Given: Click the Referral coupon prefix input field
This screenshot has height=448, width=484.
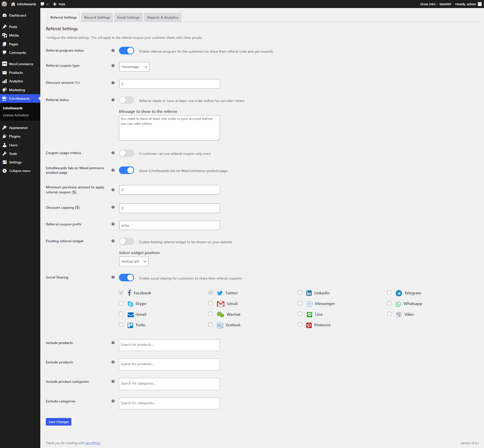Looking at the screenshot, I should pyautogui.click(x=169, y=226).
